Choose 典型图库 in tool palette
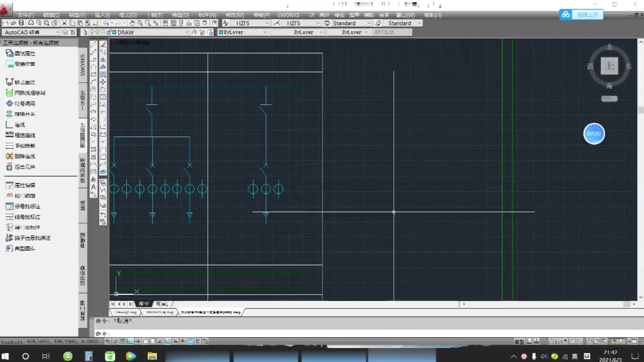The image size is (644, 362). [21, 248]
